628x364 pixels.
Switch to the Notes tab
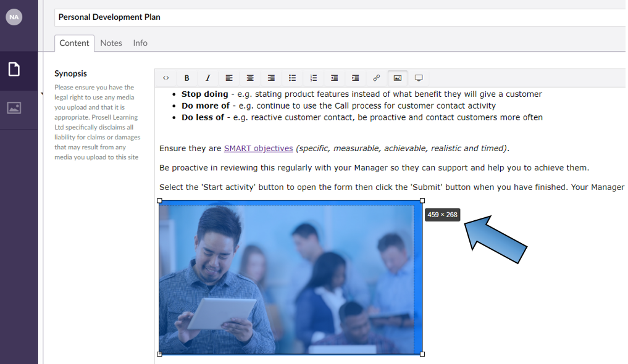click(111, 43)
